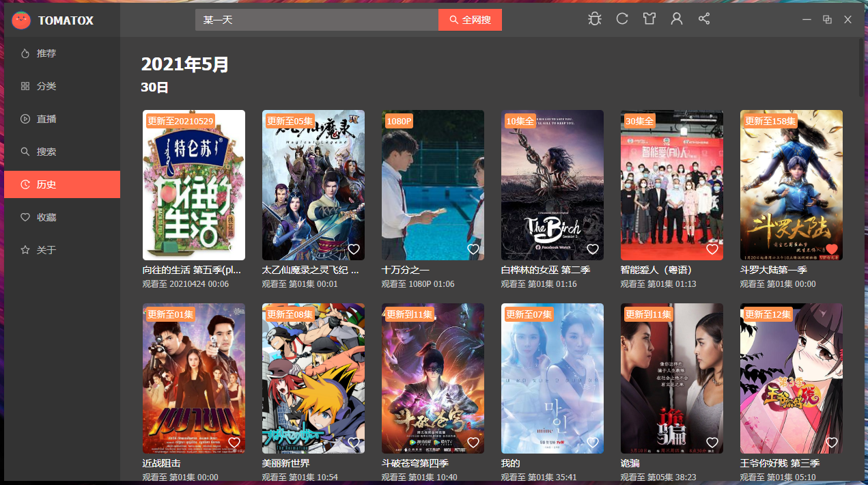The height and width of the screenshot is (485, 868).
Task: Open the bug report icon in the top bar
Action: 595,19
